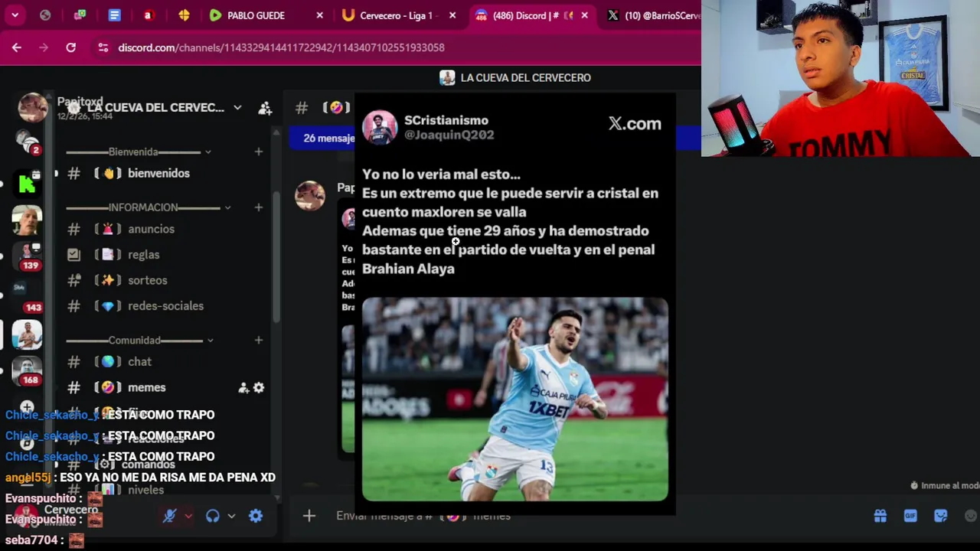Go back in the browser

click(x=17, y=47)
